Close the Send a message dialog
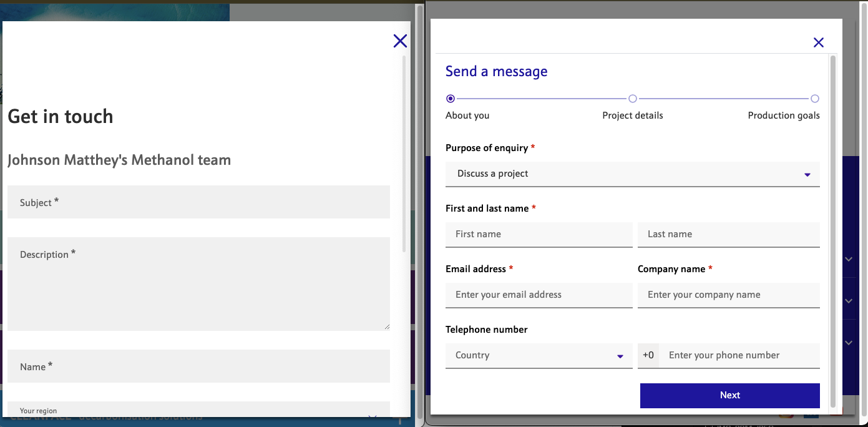This screenshot has height=427, width=868. pos(819,42)
